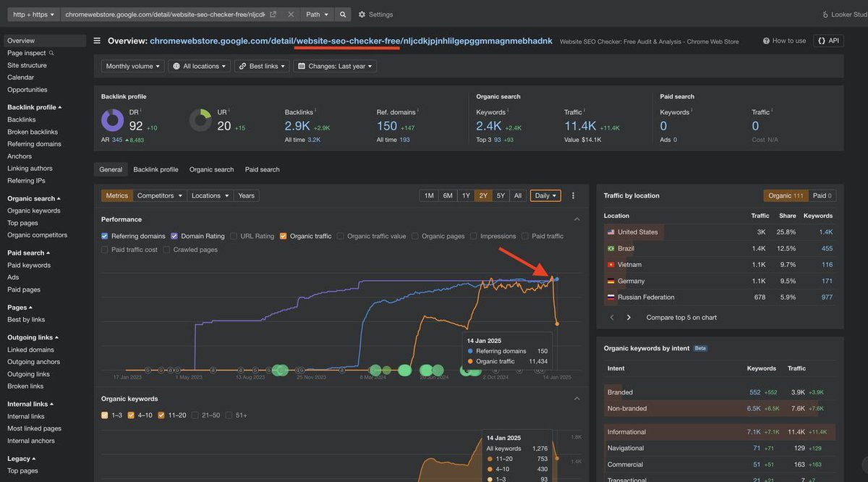Click the magnifier search button
Viewport: 868px width, 482px height.
click(x=343, y=14)
